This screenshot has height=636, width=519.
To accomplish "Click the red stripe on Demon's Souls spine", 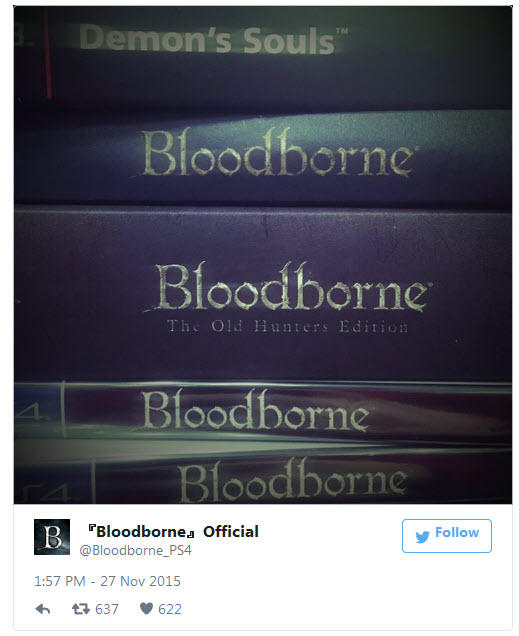I will click(48, 53).
